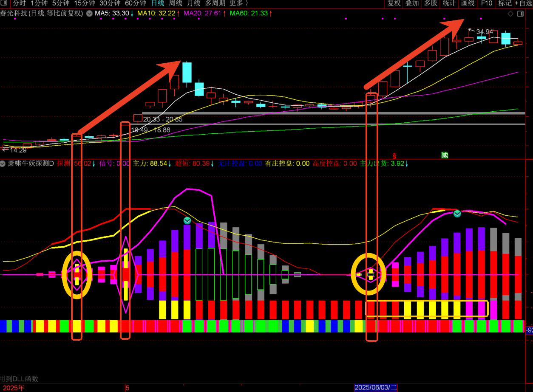Screen dimensions: 533x392
Task: Add stock via +自选 button
Action: tap(524, 3)
